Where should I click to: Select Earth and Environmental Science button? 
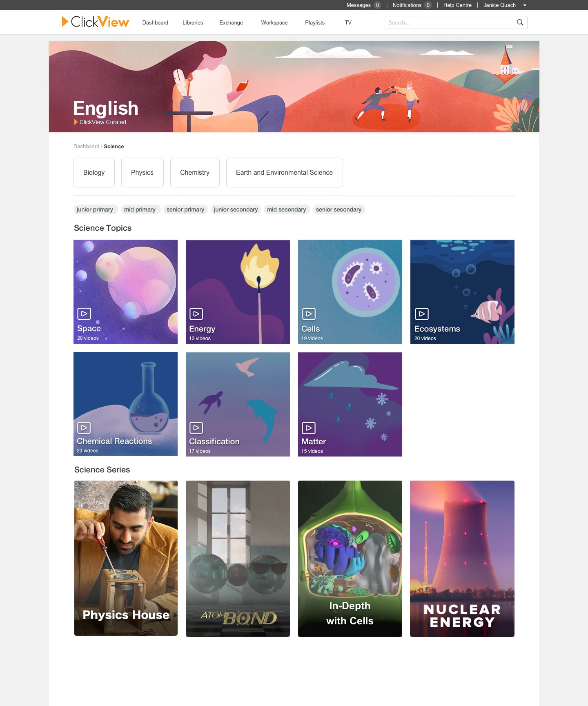285,172
